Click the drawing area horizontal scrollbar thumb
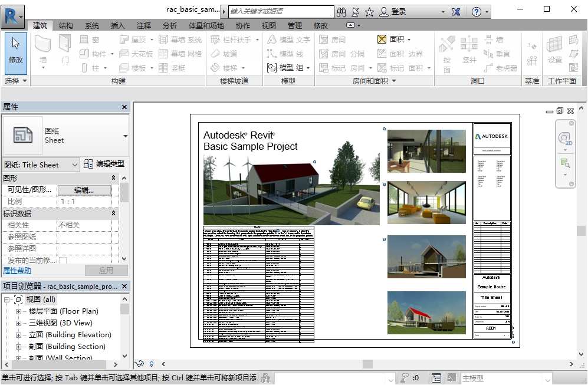 367,364
